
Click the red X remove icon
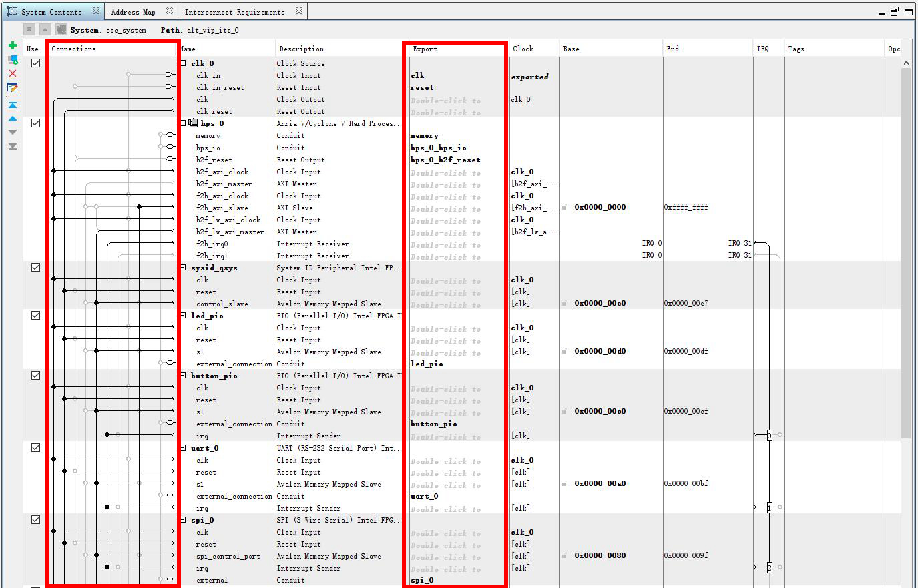click(x=12, y=73)
